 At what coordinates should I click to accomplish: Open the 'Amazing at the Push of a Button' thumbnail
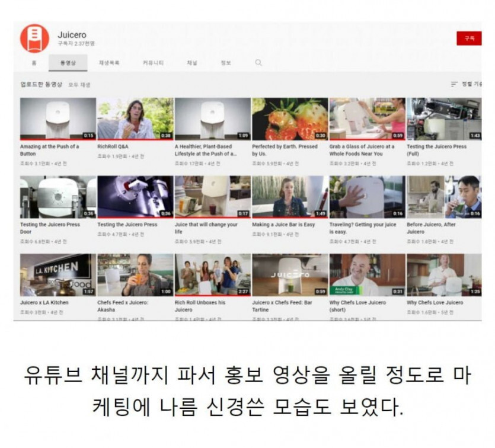pos(58,119)
